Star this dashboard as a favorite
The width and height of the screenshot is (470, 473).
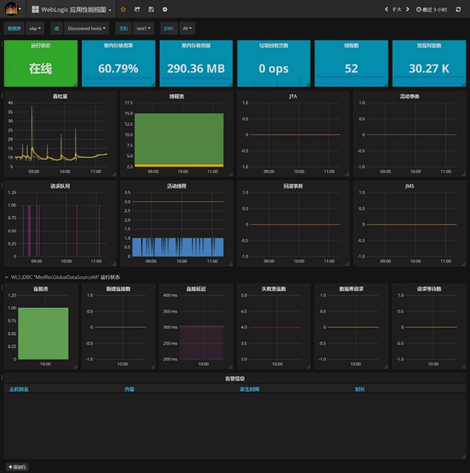click(x=123, y=9)
